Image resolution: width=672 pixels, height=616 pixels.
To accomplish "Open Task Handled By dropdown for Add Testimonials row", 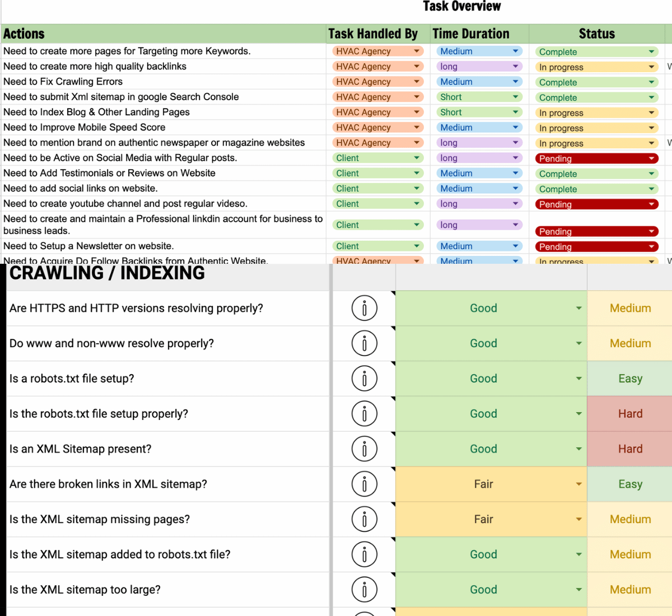I will click(417, 174).
